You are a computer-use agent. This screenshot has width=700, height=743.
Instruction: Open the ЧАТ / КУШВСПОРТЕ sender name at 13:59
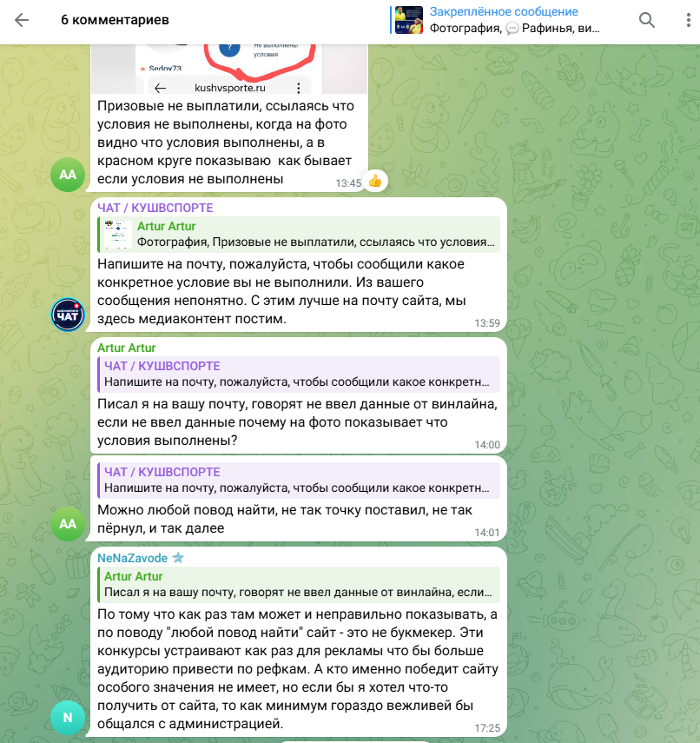[x=155, y=208]
